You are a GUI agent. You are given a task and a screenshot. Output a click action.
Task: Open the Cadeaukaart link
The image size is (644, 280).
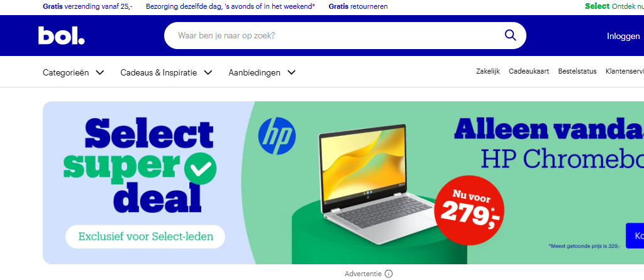coord(528,71)
